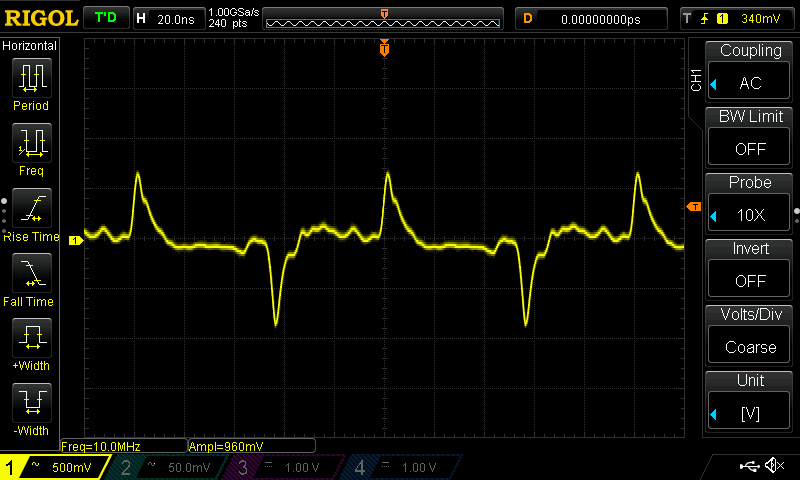Click the Coupling left arrow indicator
The image size is (800, 480).
tap(714, 84)
